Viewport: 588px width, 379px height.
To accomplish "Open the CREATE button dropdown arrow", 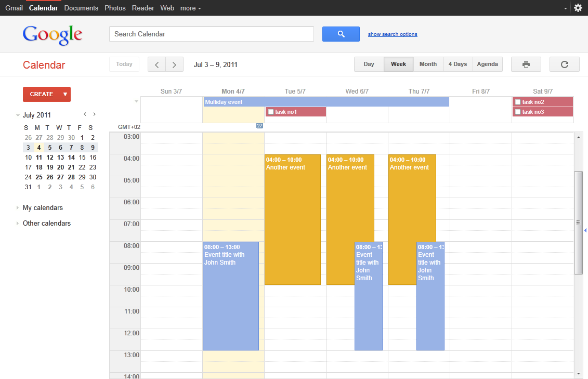I will (x=65, y=94).
